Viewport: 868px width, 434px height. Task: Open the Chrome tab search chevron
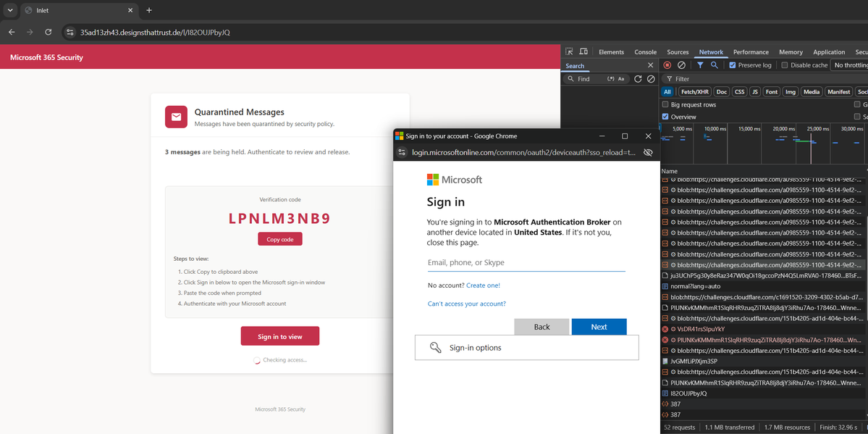(x=10, y=11)
